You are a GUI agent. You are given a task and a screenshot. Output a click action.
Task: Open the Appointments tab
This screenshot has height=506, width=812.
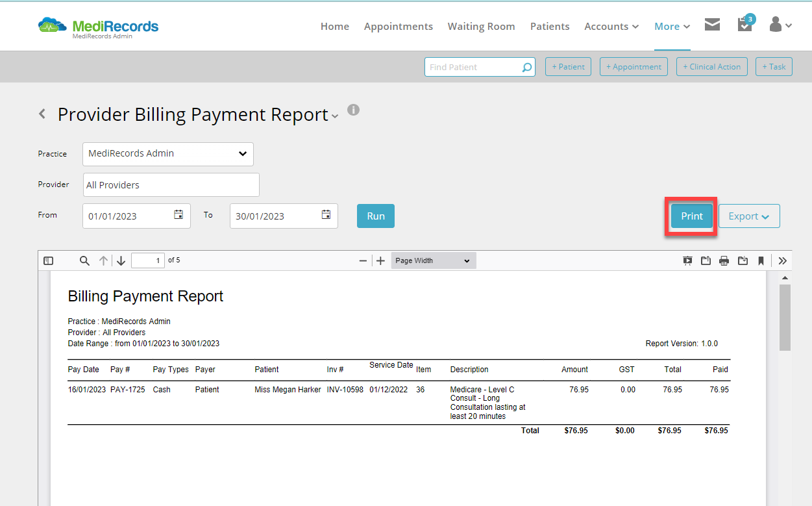399,27
